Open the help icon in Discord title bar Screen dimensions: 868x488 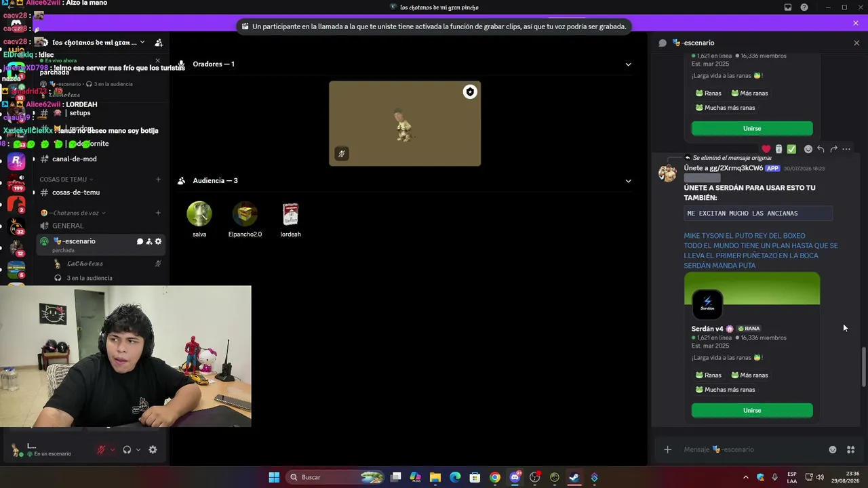point(804,7)
